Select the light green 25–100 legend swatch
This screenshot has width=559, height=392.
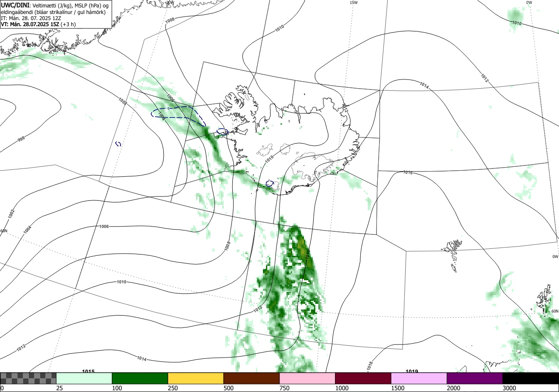pyautogui.click(x=84, y=378)
